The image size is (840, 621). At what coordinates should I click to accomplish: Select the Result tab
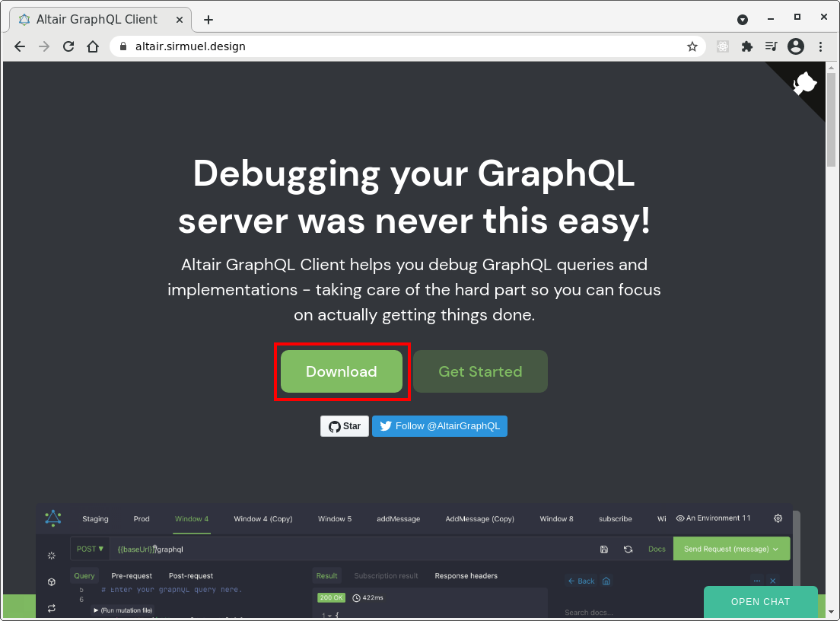click(x=326, y=576)
